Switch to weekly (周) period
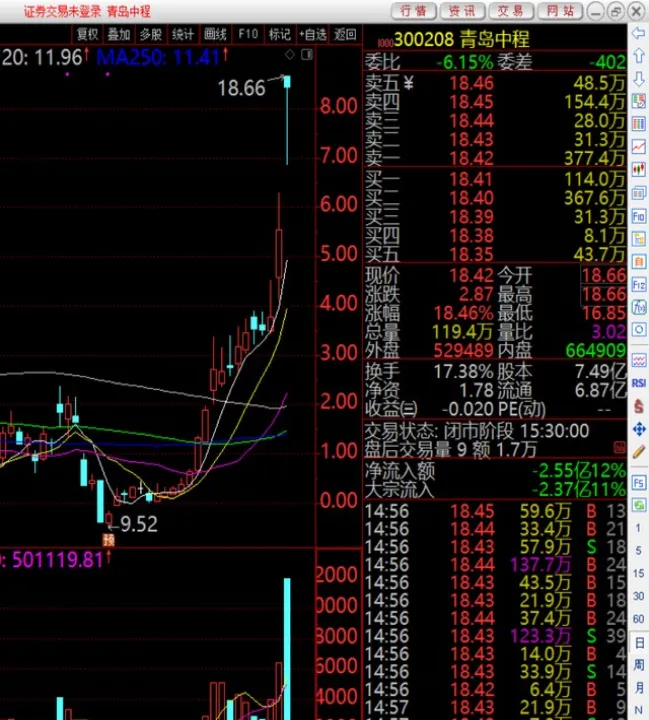 pyautogui.click(x=638, y=664)
